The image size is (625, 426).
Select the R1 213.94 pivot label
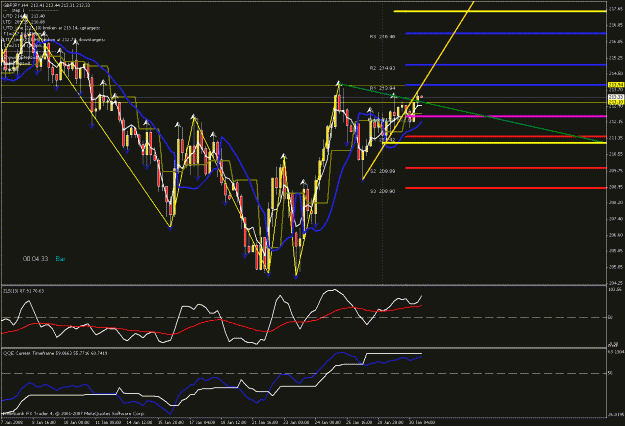pos(382,88)
